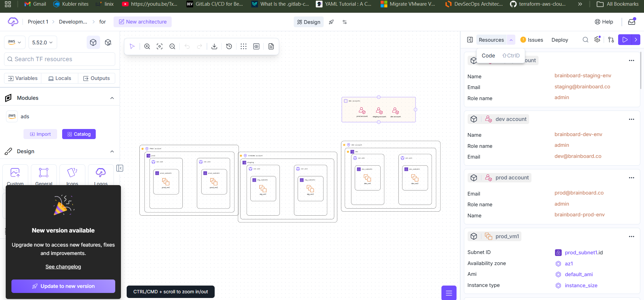This screenshot has height=300, width=644.
Task: Open the Gmail bookmark
Action: click(35, 4)
